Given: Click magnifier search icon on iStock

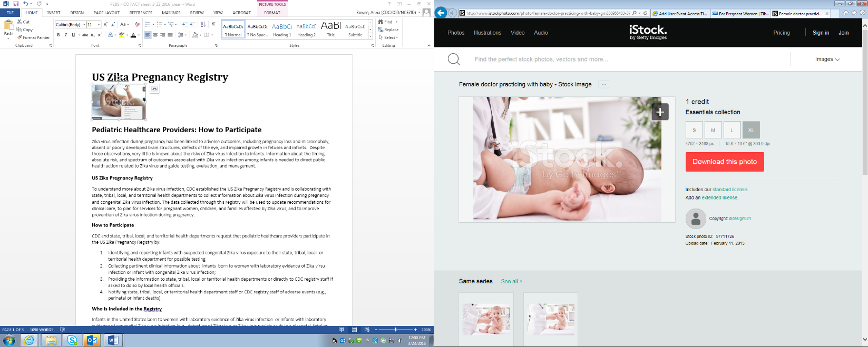Looking at the screenshot, I should pos(454,59).
